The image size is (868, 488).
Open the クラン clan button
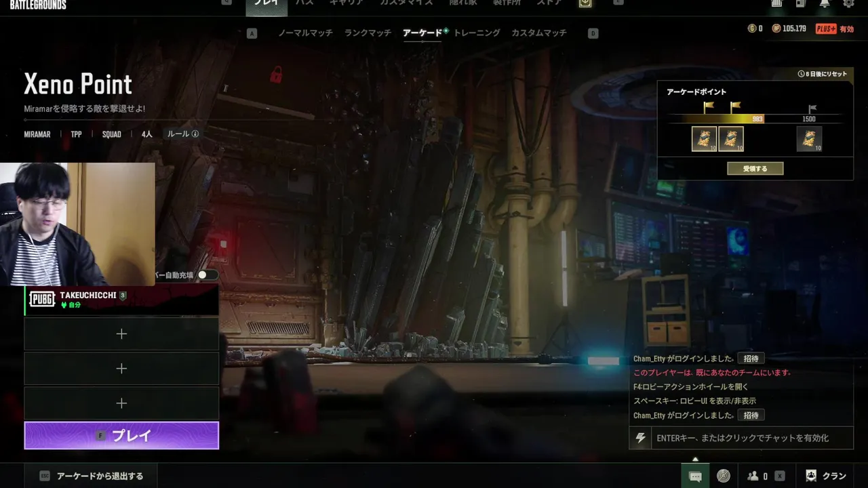pyautogui.click(x=825, y=476)
